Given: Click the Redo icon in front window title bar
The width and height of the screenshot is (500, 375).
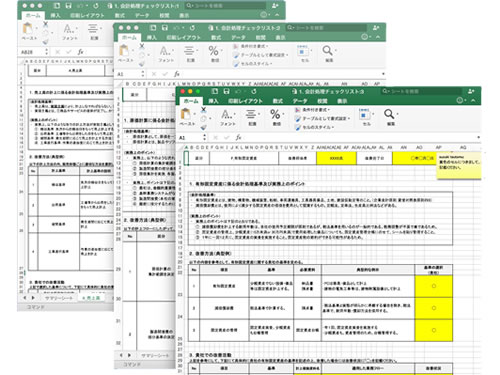Looking at the screenshot, I should coord(254,91).
